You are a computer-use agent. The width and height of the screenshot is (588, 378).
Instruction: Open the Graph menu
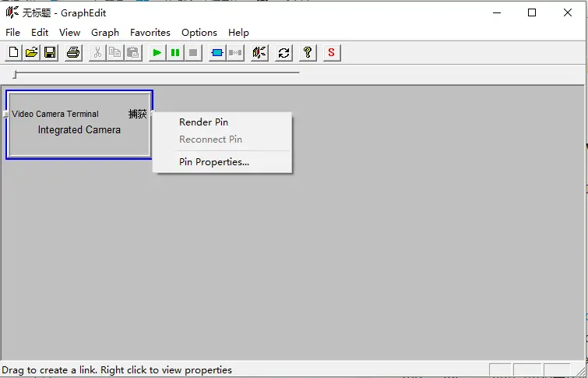click(105, 33)
